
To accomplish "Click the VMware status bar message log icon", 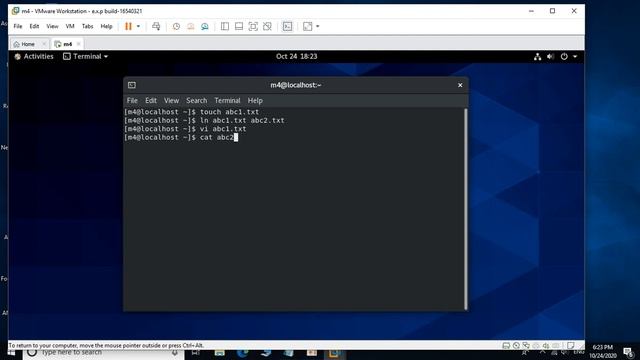I will [571, 345].
